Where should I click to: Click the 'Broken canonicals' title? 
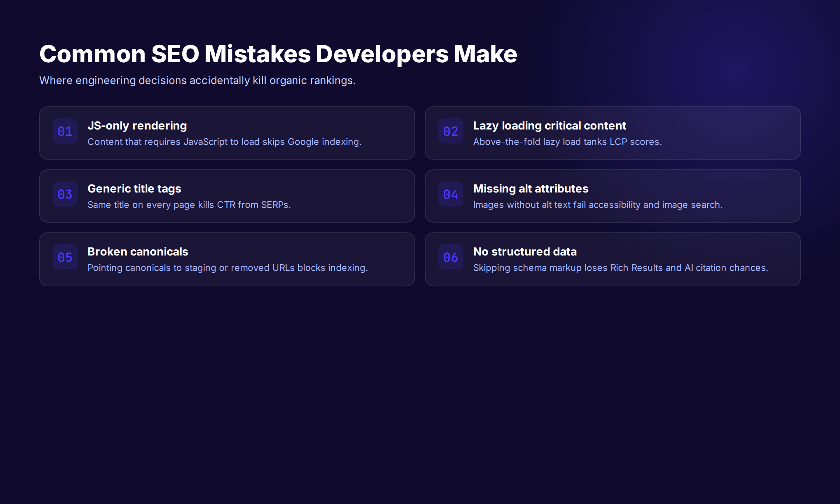click(138, 252)
